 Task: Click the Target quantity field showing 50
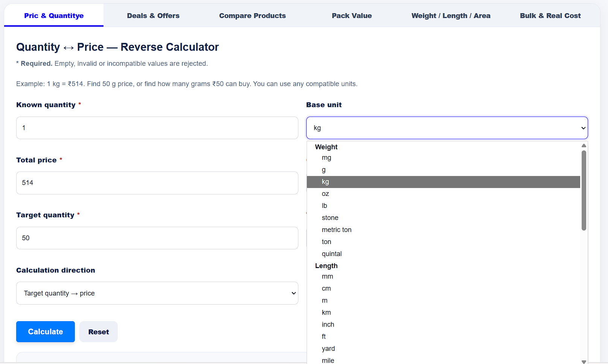(157, 238)
